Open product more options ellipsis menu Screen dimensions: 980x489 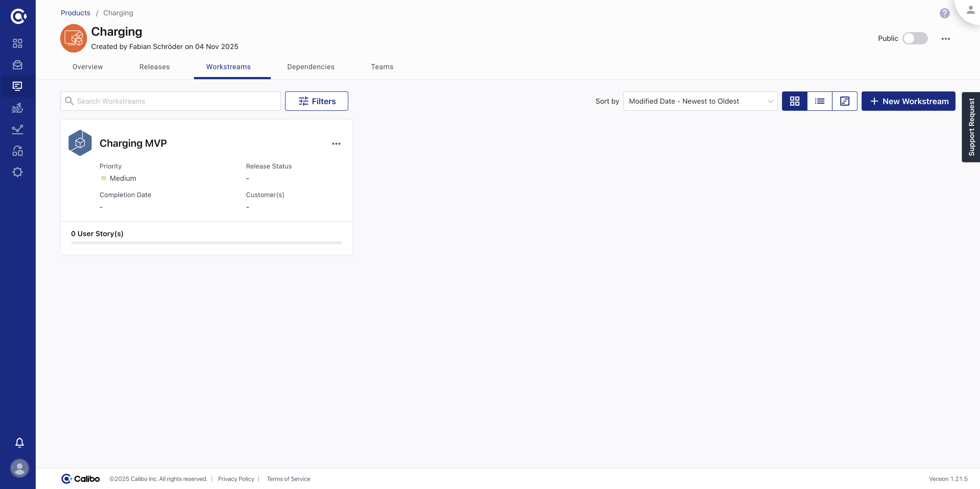(x=946, y=39)
